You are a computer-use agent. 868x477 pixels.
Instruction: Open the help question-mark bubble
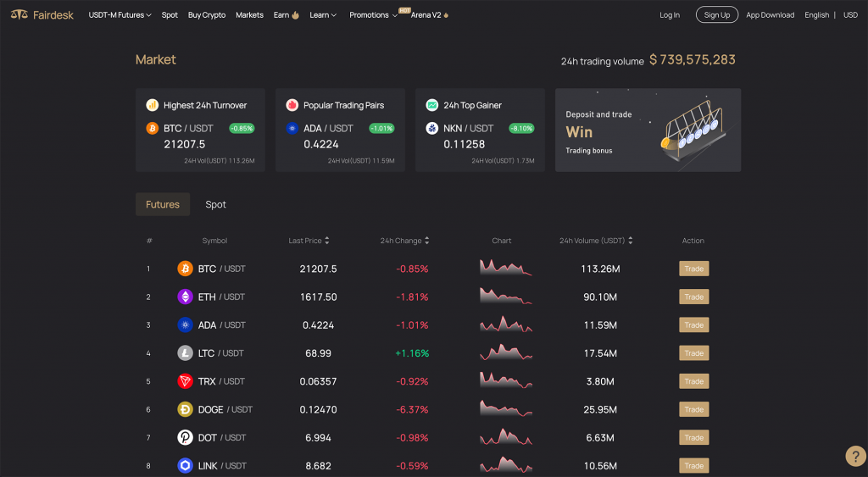[x=856, y=456]
